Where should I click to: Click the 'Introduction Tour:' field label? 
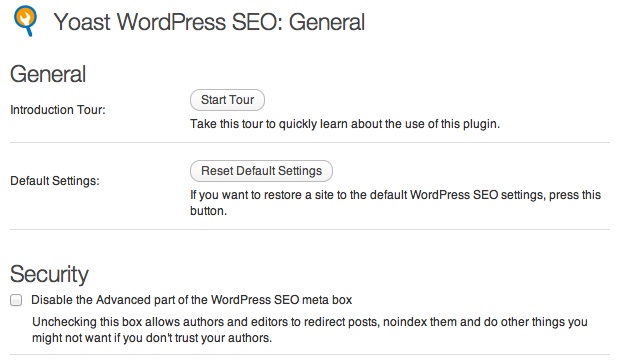(58, 110)
